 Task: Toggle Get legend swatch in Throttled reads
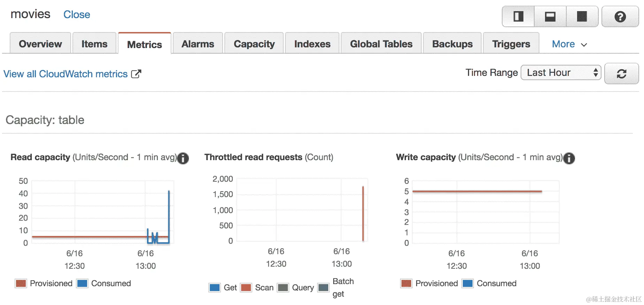point(215,288)
